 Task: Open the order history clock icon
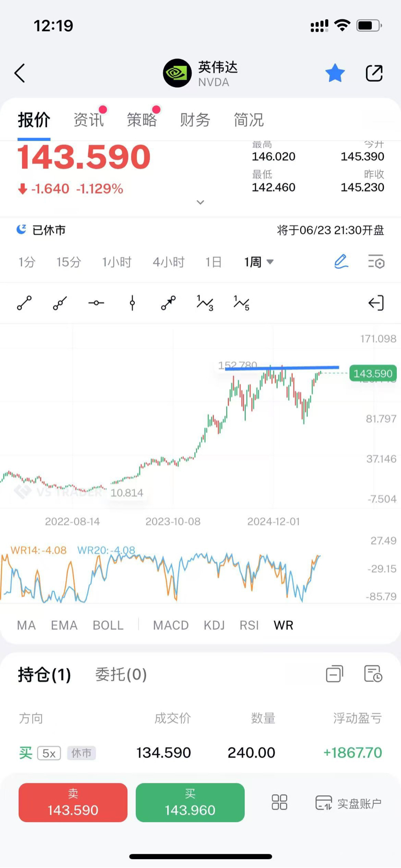pyautogui.click(x=373, y=674)
